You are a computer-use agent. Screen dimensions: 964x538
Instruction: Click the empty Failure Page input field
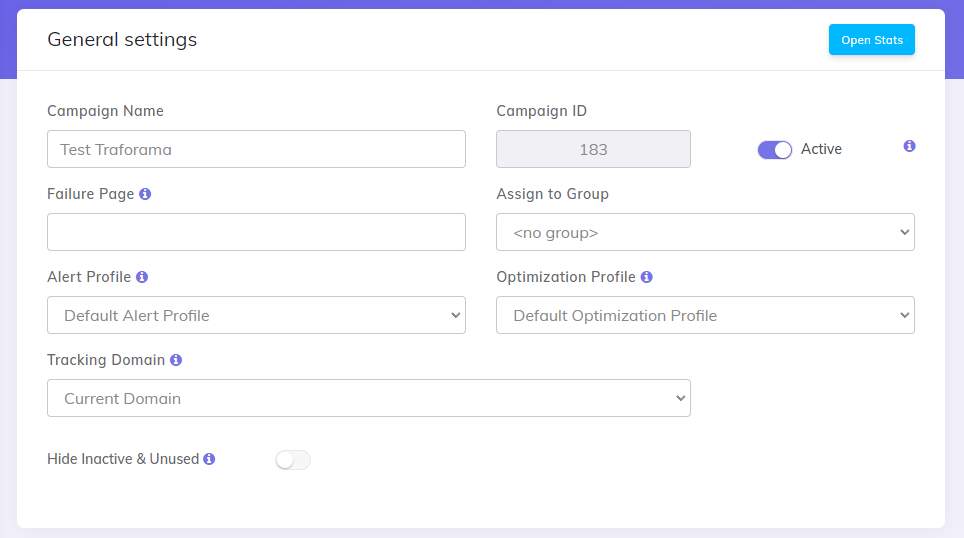256,232
